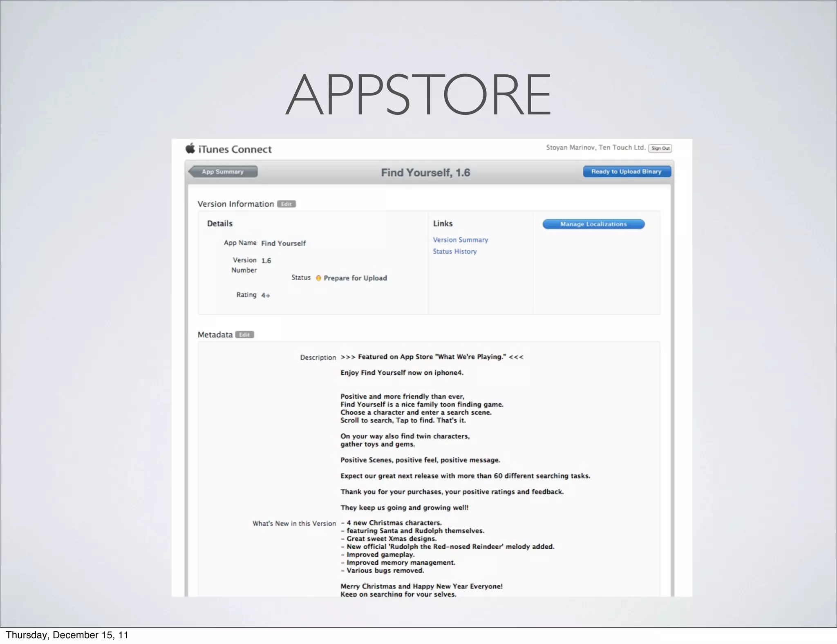Open the Version Summary link
The height and width of the screenshot is (644, 837).
tap(461, 240)
